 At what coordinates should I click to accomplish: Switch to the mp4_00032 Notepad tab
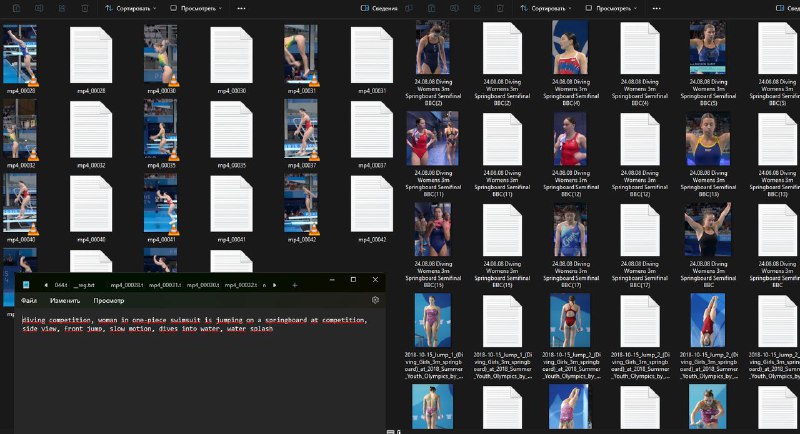pos(241,285)
